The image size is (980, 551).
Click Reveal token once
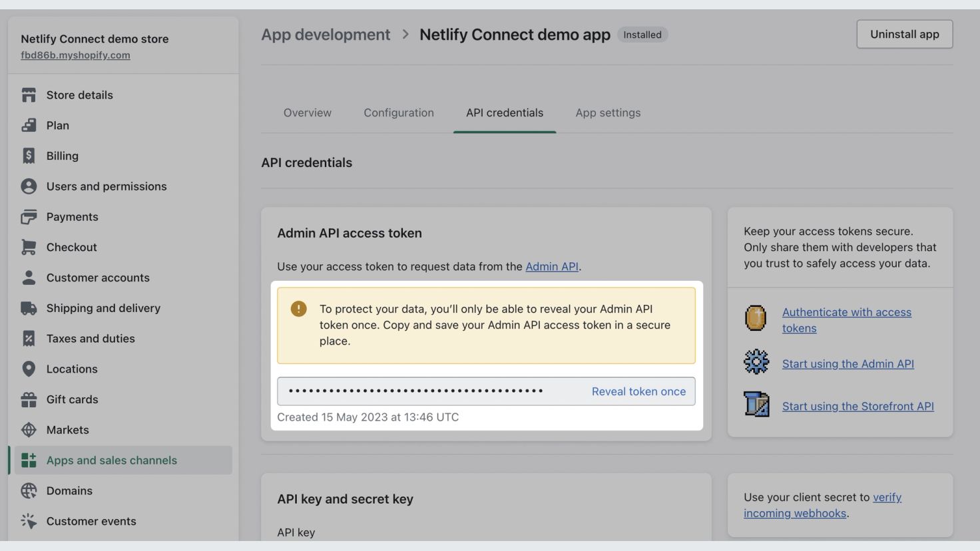pyautogui.click(x=638, y=391)
